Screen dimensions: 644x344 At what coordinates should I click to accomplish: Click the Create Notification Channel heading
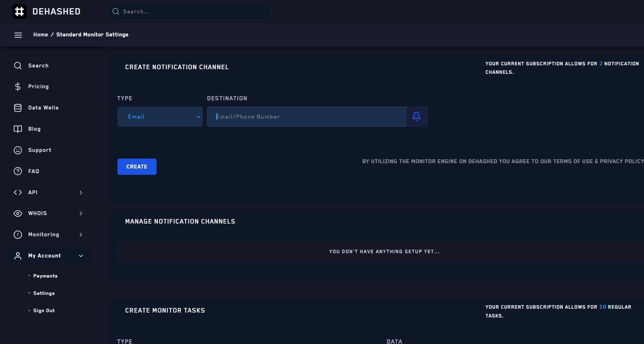pyautogui.click(x=177, y=67)
